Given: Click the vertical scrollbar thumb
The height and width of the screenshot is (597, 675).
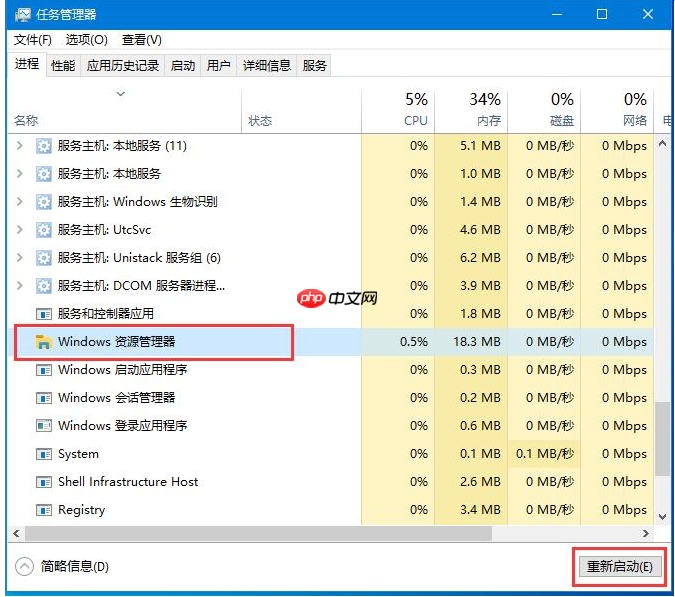Looking at the screenshot, I should 663,439.
